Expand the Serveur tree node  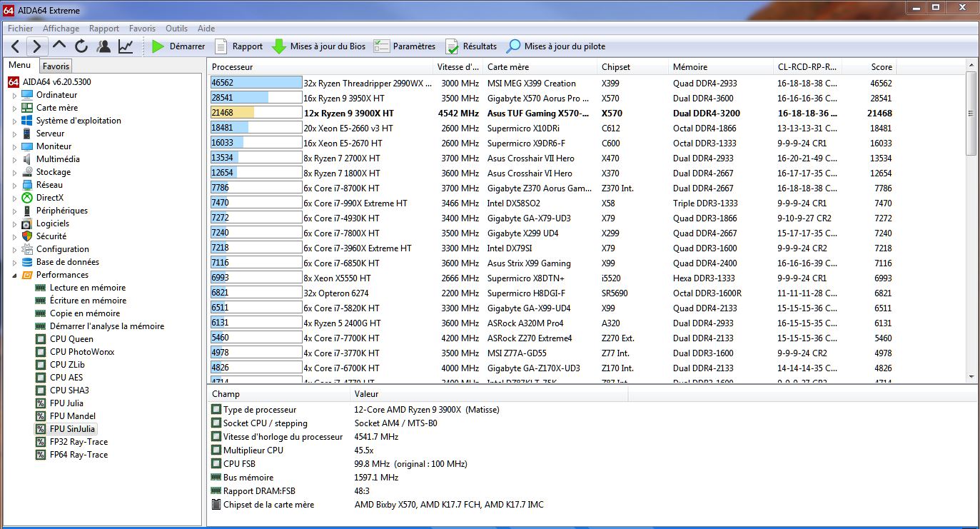[14, 133]
